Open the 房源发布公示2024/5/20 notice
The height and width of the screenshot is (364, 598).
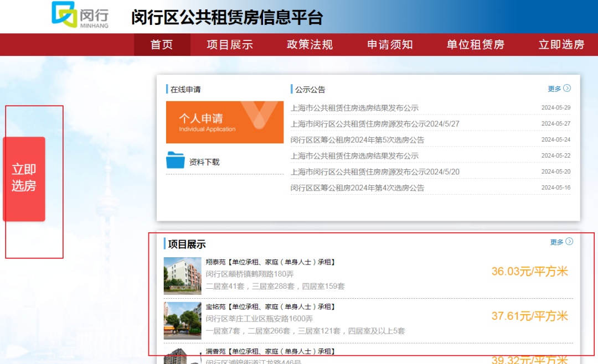coord(375,172)
